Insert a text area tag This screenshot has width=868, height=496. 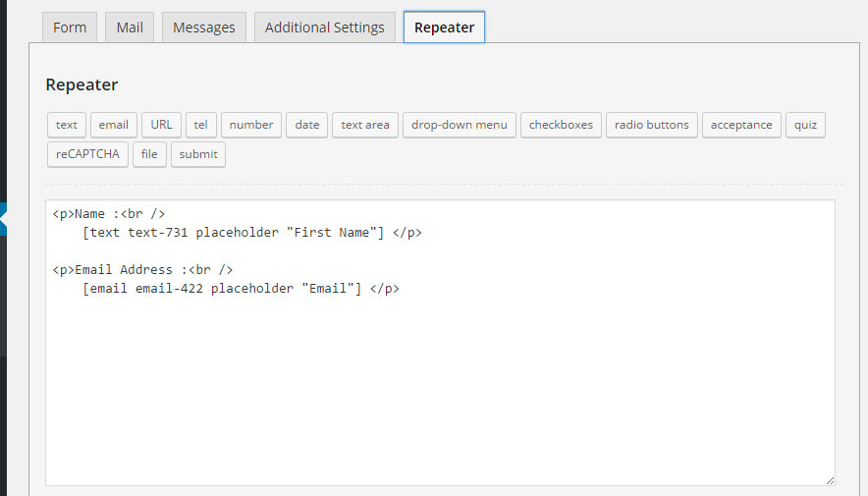pos(365,125)
